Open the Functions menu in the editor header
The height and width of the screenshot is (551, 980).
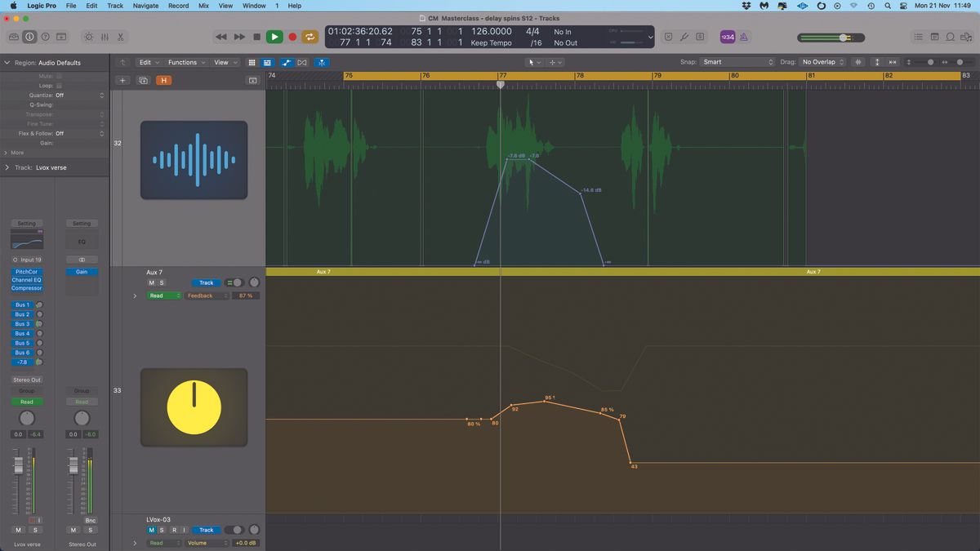point(184,62)
